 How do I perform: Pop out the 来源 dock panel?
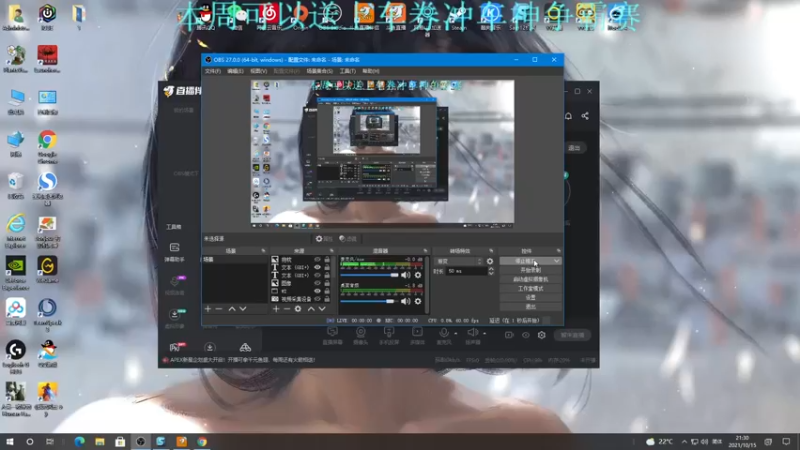coord(332,251)
